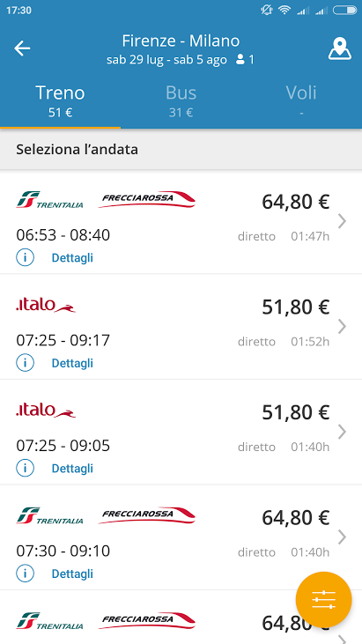Image resolution: width=362 pixels, height=644 pixels.
Task: Tap info icon for 07:30 - 09:10 train
Action: [x=25, y=574]
